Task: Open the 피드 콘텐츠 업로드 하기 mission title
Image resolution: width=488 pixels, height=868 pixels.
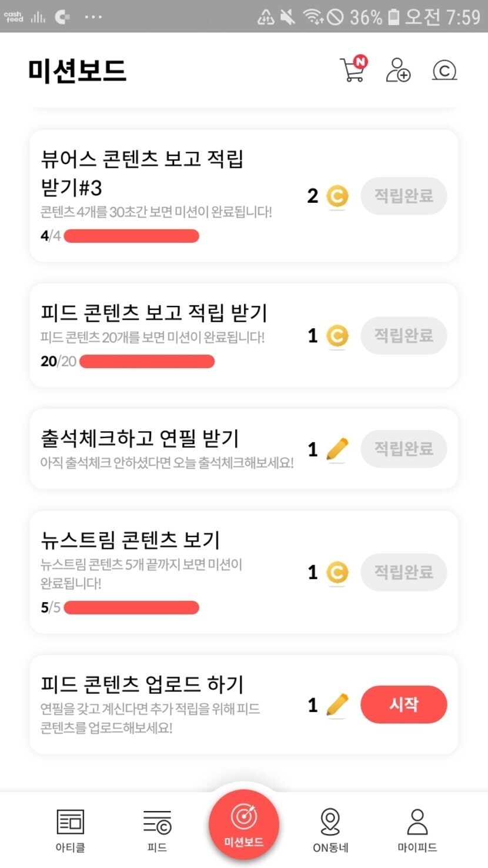Action: click(142, 685)
